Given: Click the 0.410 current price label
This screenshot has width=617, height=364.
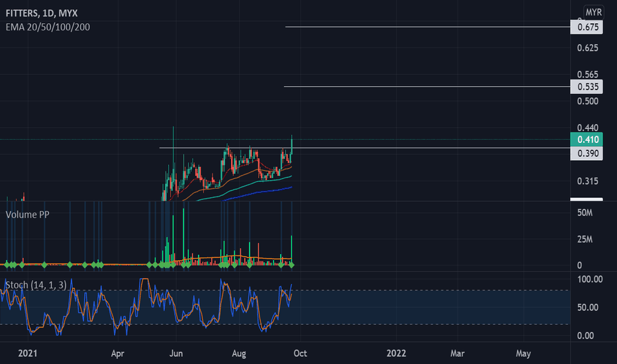Looking at the screenshot, I should click(587, 139).
